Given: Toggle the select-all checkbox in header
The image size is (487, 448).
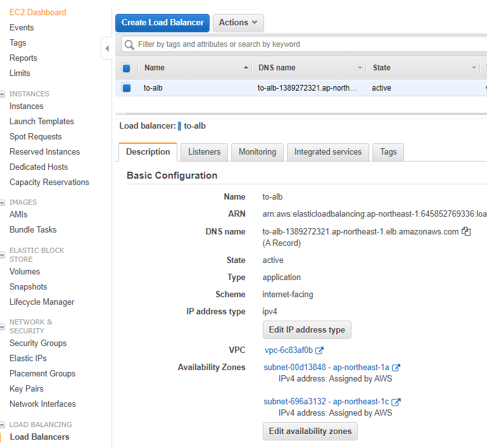Looking at the screenshot, I should point(126,68).
